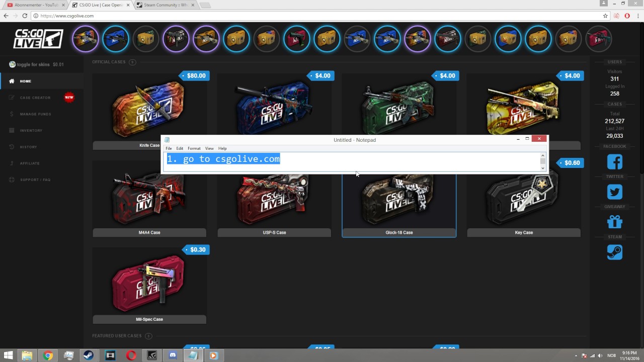Open Chrome's three-dot menu
644x362 pixels.
[x=637, y=16]
